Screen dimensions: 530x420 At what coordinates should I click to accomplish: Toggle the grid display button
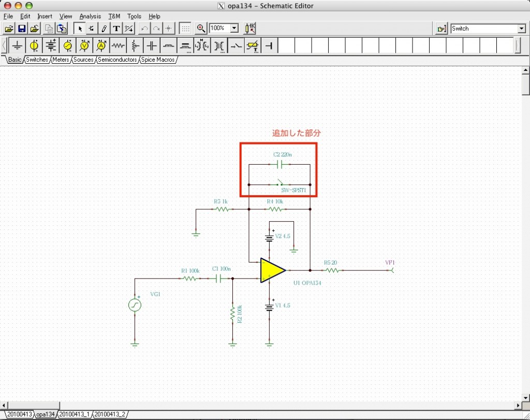click(x=185, y=28)
